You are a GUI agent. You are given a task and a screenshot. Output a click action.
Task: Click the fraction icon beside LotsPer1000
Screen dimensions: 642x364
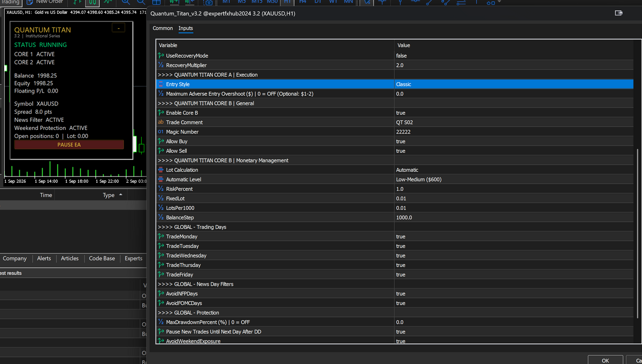pyautogui.click(x=161, y=208)
